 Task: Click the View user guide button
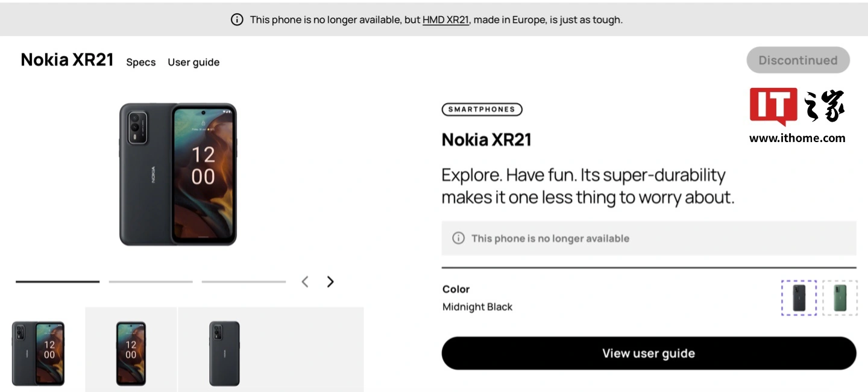tap(649, 353)
